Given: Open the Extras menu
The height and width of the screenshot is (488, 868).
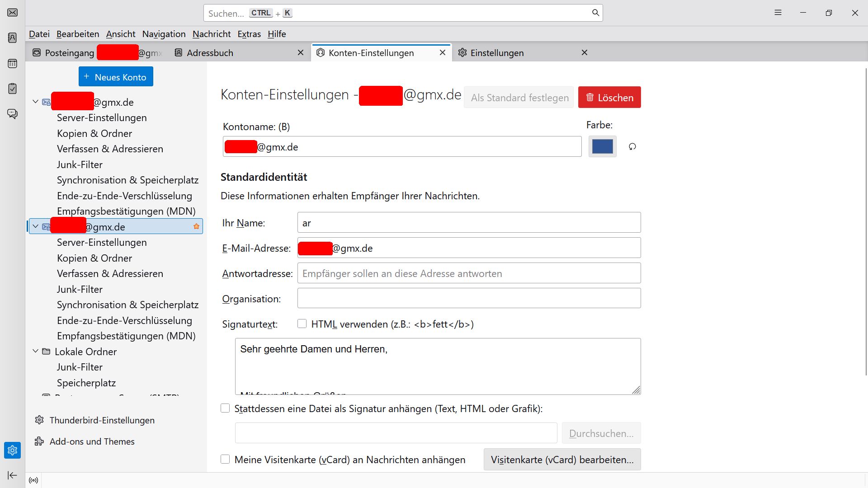Looking at the screenshot, I should point(249,34).
